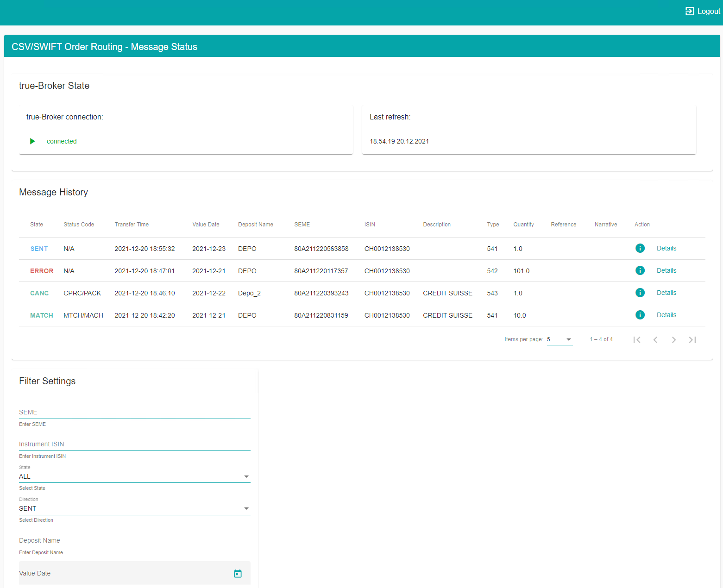Click transfer time 2021-12-20 18:55:32
Screen dimensions: 723x588
145,249
